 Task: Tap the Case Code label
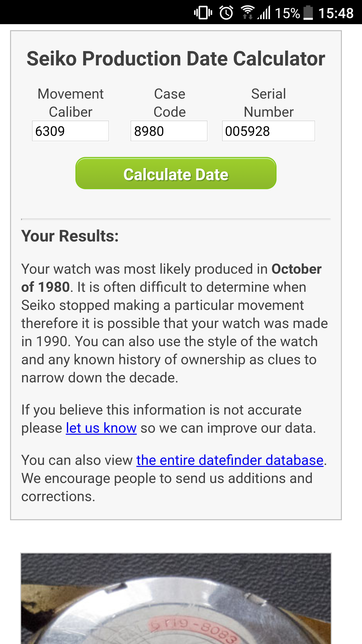[x=170, y=103]
